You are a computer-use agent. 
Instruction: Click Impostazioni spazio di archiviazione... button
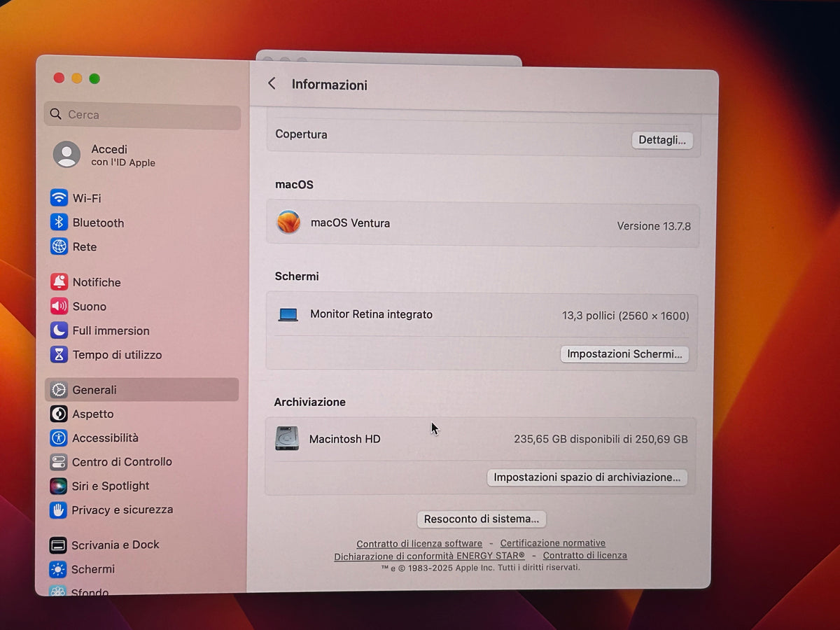pyautogui.click(x=587, y=477)
